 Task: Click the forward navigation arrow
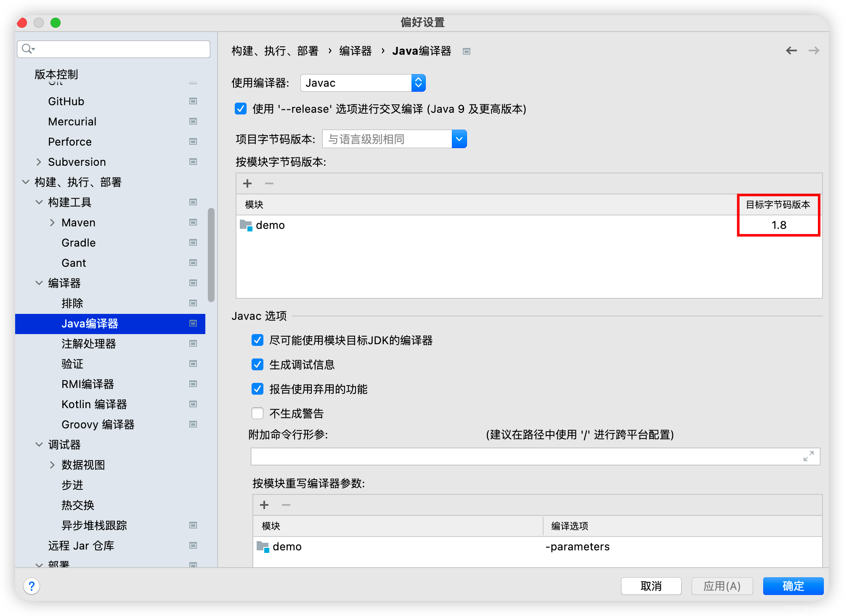(814, 51)
